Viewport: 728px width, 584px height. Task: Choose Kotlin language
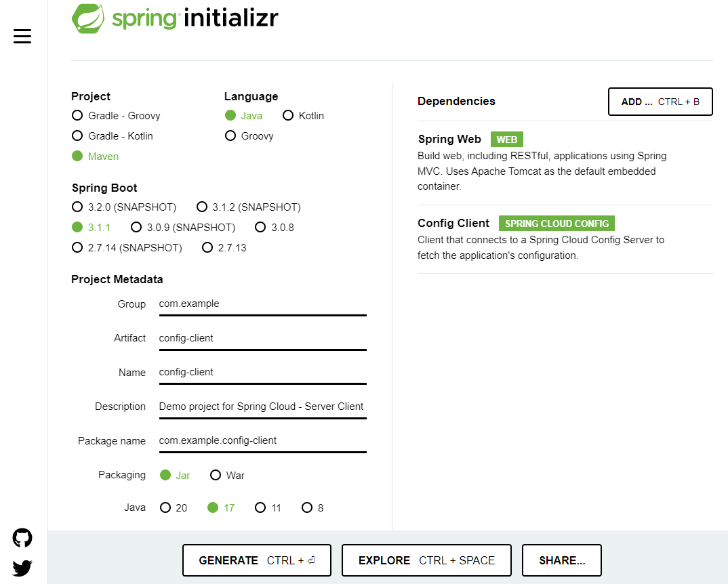pyautogui.click(x=303, y=116)
